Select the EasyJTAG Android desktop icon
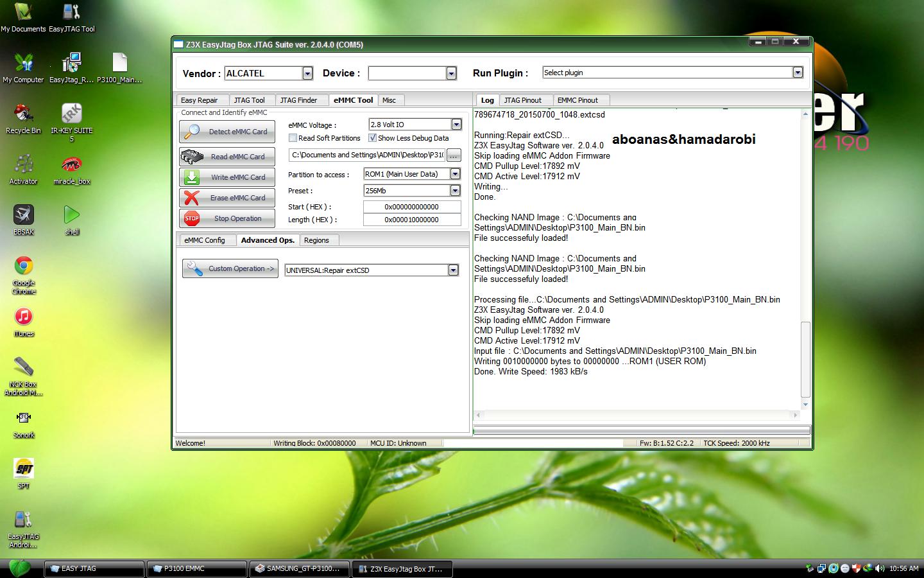Screen dimensions: 924x578 click(23, 529)
